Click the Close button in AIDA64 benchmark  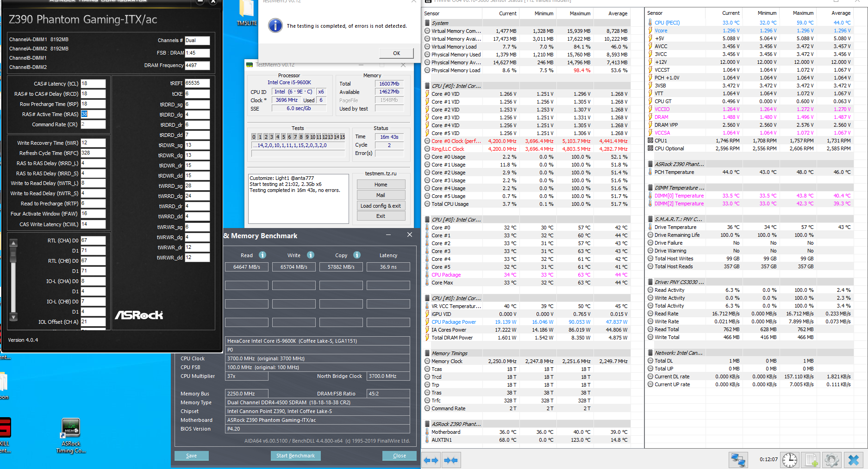coord(400,456)
